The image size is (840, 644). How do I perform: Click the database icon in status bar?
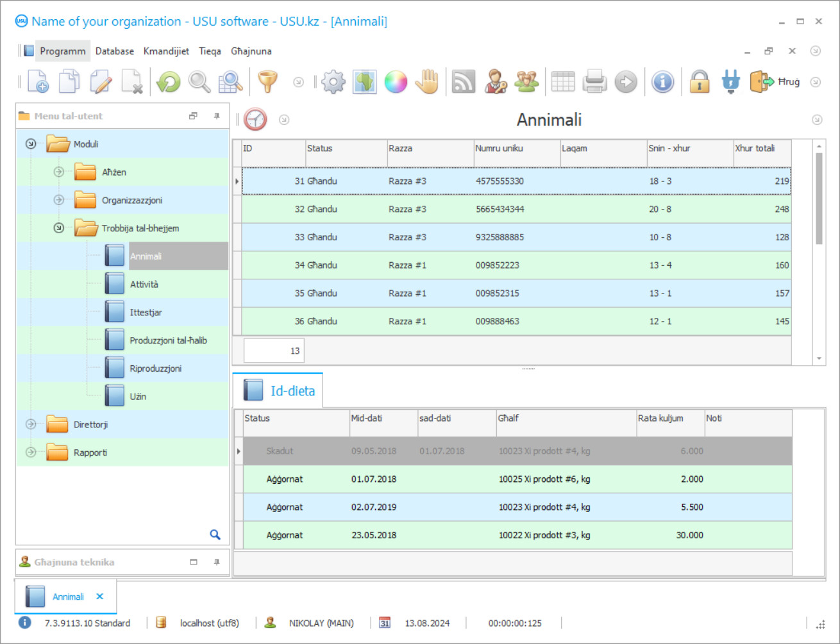pyautogui.click(x=162, y=623)
